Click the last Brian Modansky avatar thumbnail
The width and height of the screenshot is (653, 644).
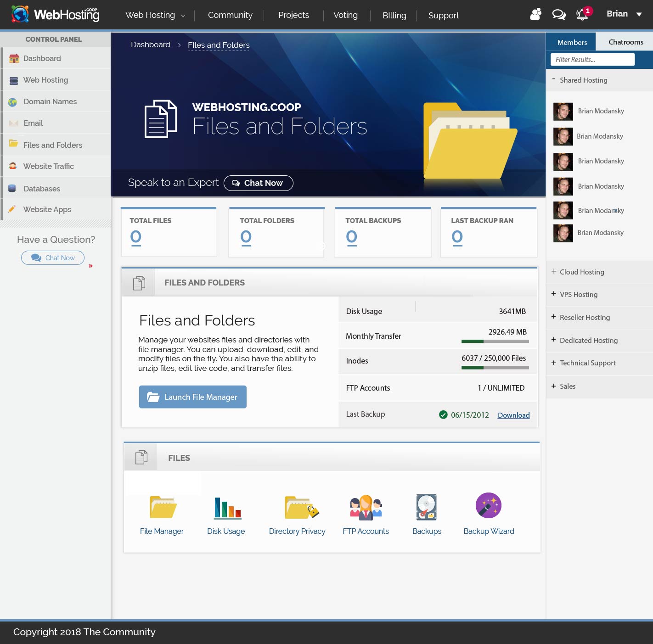pos(563,233)
